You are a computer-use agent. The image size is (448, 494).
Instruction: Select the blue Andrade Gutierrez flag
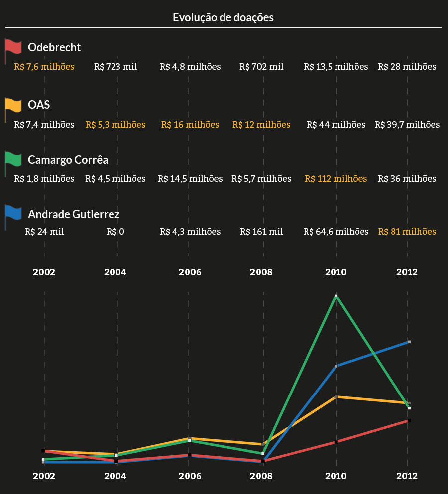click(x=13, y=217)
